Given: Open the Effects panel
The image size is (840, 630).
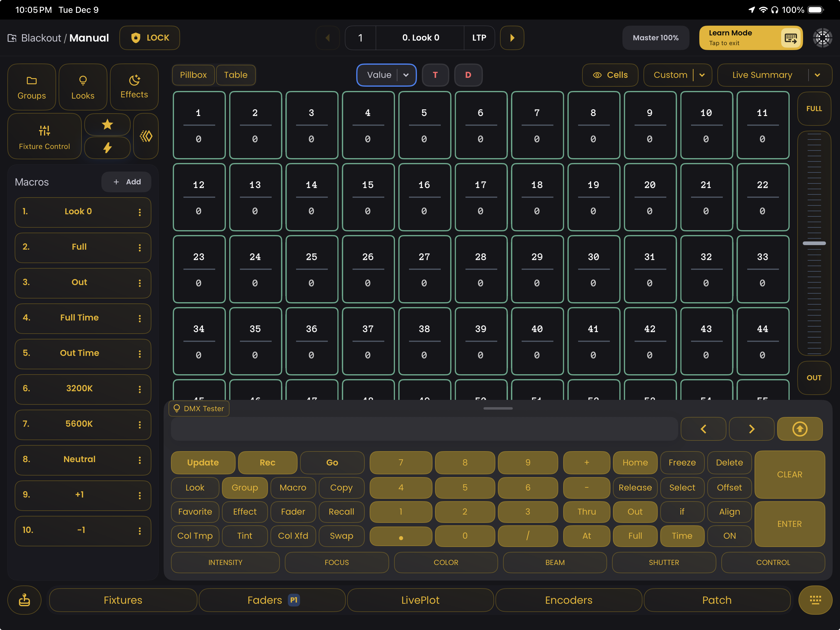Looking at the screenshot, I should 134,87.
